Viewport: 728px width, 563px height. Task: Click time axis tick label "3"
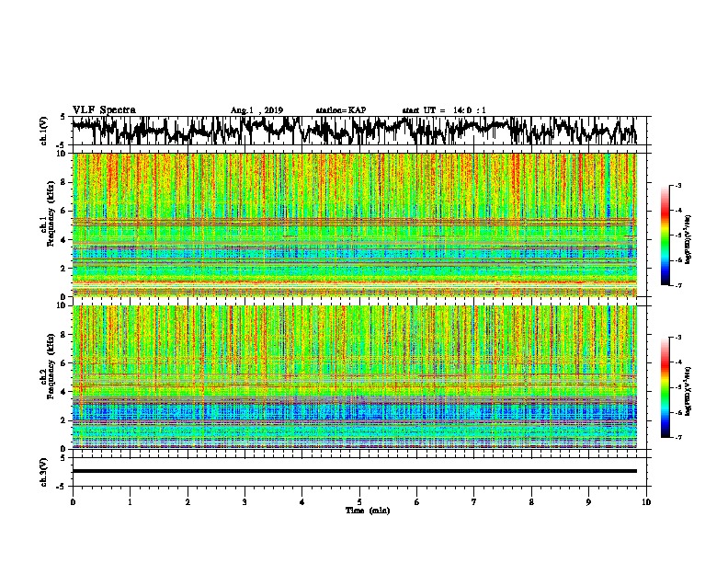[x=245, y=502]
